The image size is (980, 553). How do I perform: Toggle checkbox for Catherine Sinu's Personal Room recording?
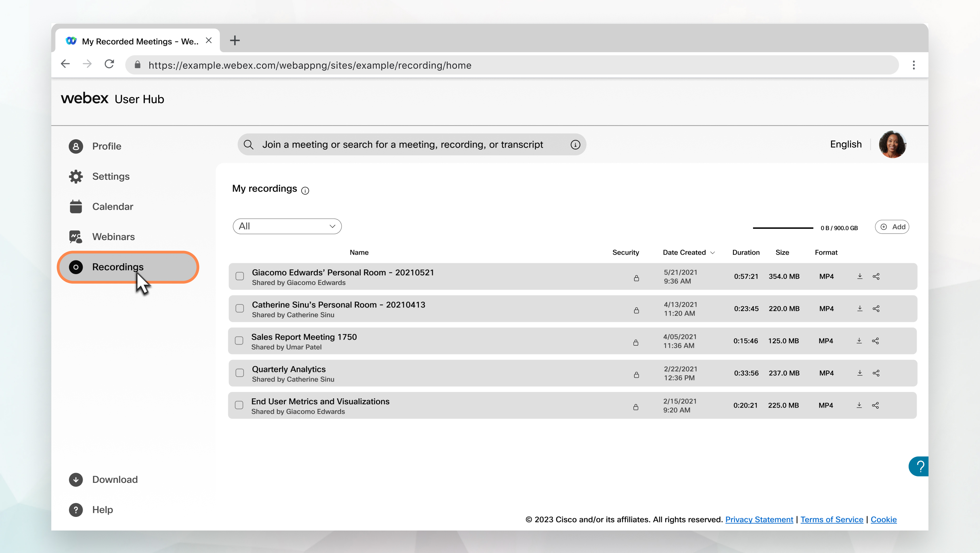pyautogui.click(x=240, y=309)
